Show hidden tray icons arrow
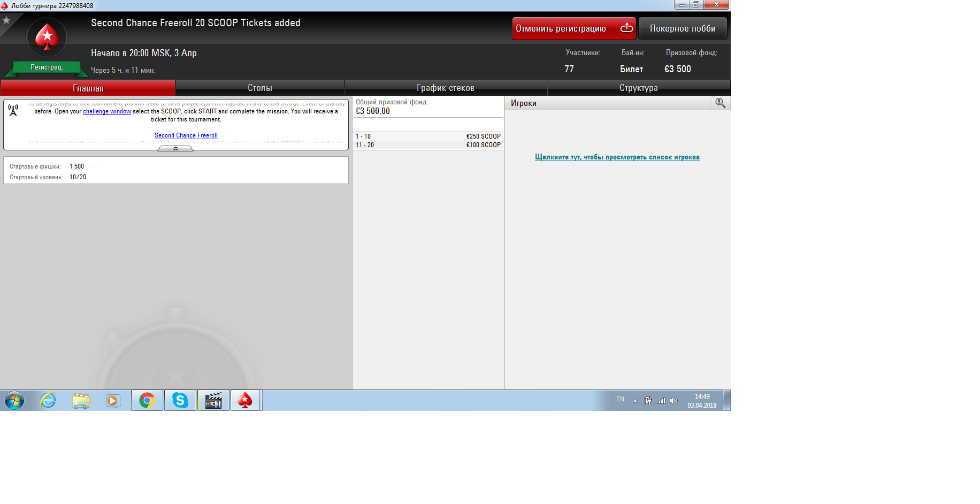This screenshot has width=980, height=504. [x=635, y=401]
